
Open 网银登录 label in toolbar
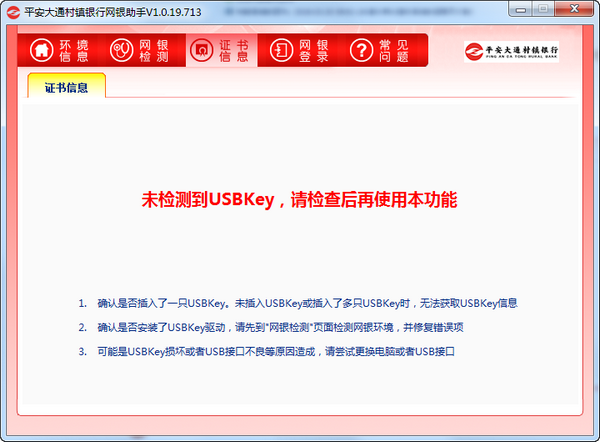point(314,51)
